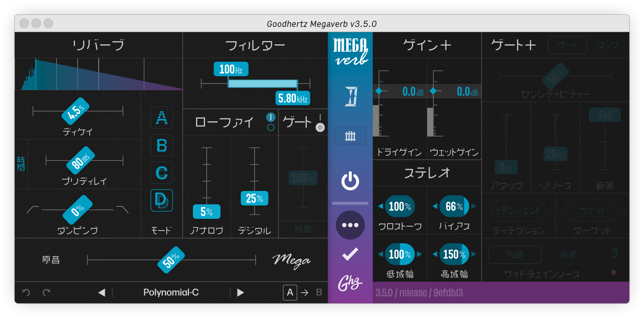The width and height of the screenshot is (644, 318).
Task: Select reverb mode D
Action: point(162,200)
